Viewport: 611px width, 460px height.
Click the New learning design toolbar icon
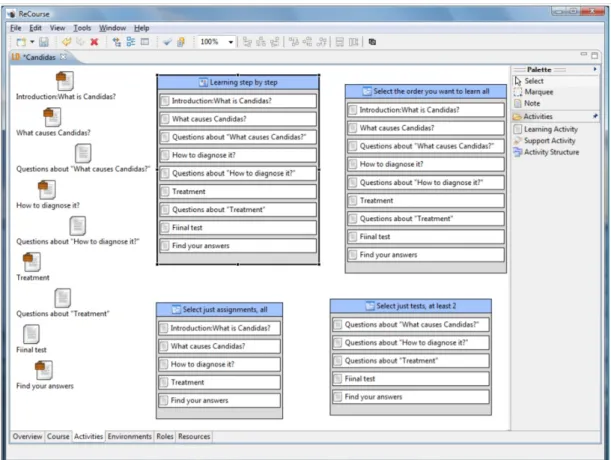[21, 42]
